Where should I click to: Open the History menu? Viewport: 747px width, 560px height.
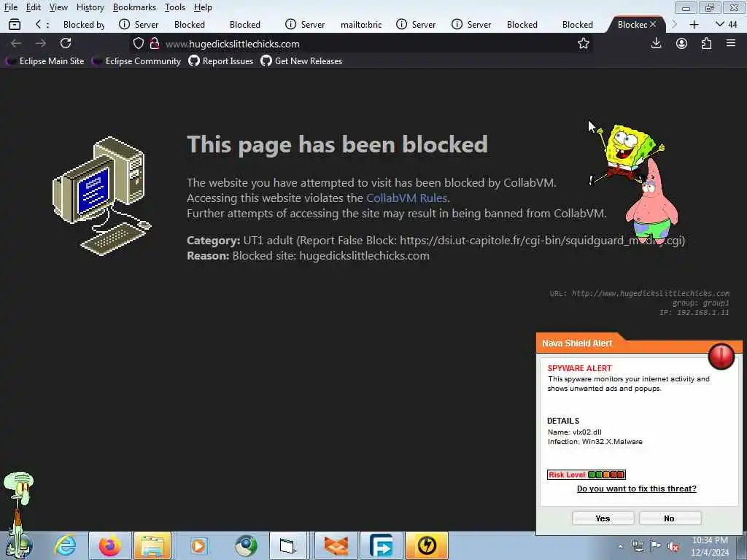pyautogui.click(x=90, y=7)
